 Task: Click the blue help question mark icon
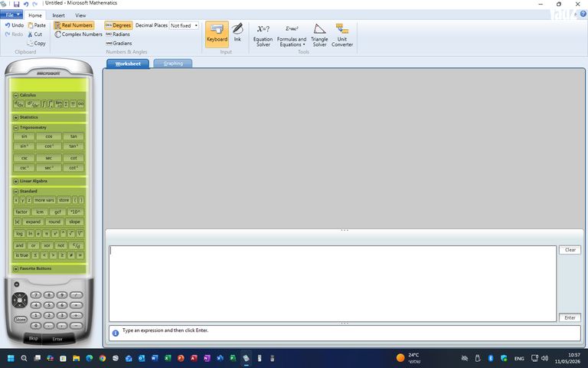pyautogui.click(x=583, y=14)
